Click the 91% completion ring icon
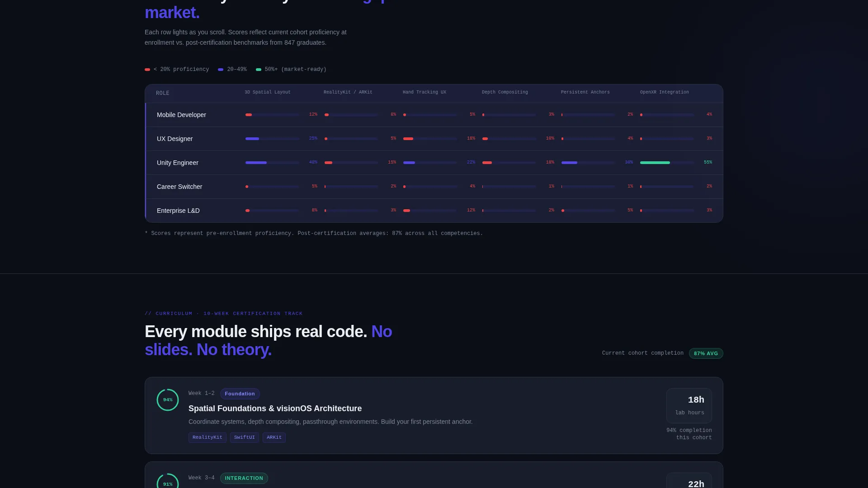Screen dimensions: 868x488 point(168,481)
